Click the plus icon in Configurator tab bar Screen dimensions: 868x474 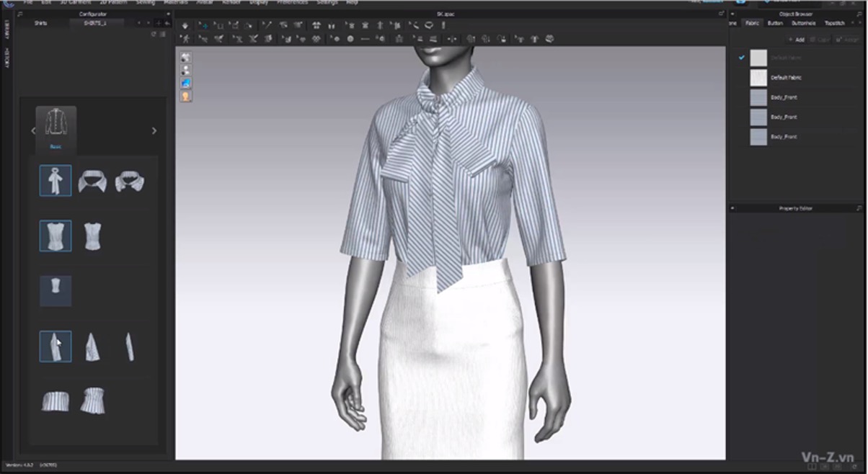tap(158, 23)
